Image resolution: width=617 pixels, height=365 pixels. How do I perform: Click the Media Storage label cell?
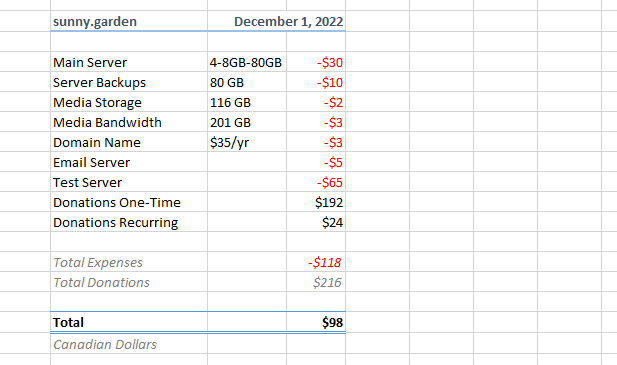click(x=129, y=102)
